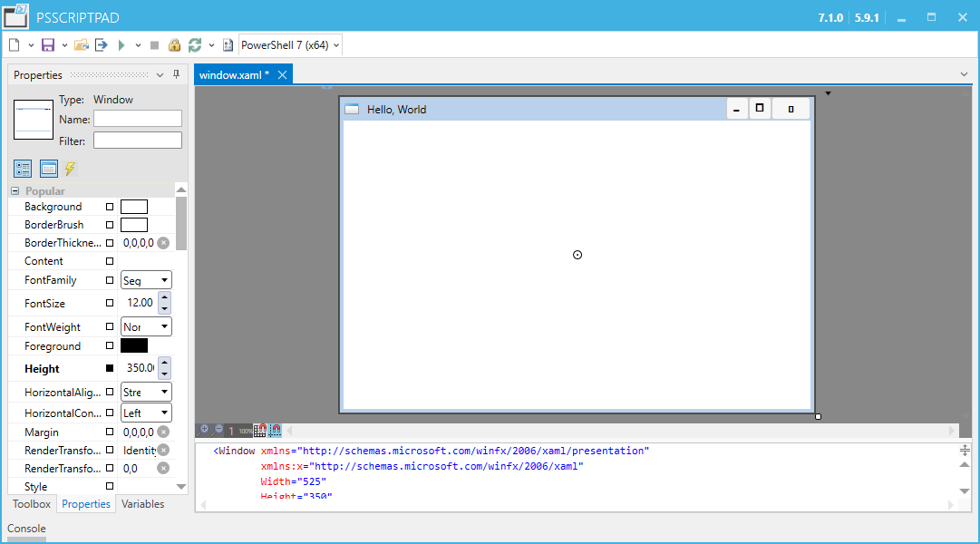Click the black Foreground color swatch
The image size is (980, 544).
click(134, 346)
